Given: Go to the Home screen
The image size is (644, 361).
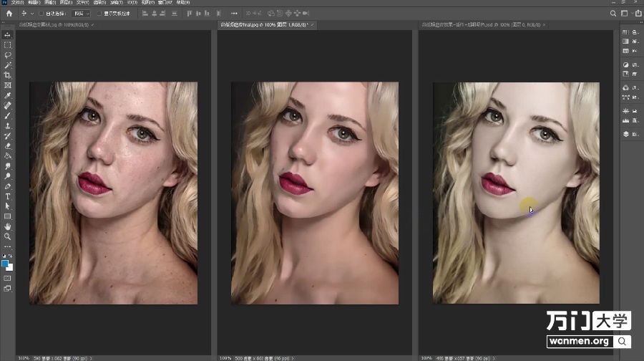Looking at the screenshot, I should click(9, 14).
